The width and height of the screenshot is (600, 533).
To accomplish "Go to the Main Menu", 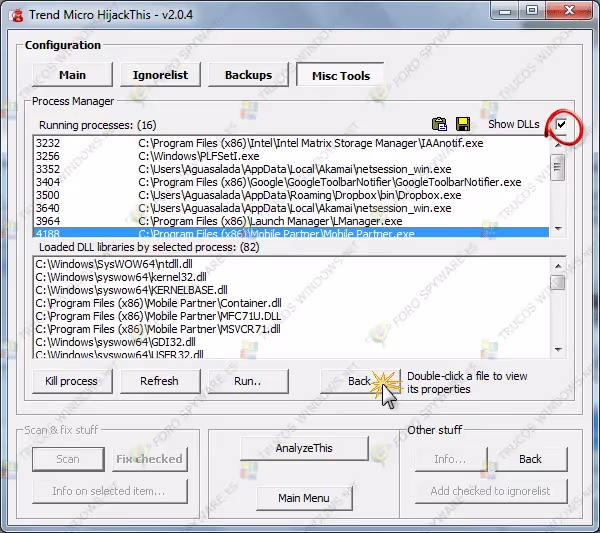I will coord(304,498).
